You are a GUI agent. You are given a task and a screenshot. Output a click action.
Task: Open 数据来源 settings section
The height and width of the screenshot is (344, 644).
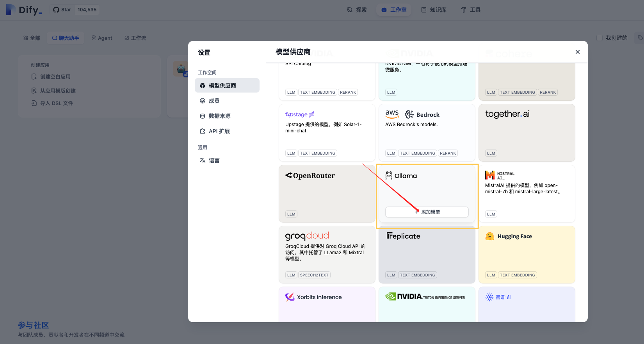click(227, 116)
